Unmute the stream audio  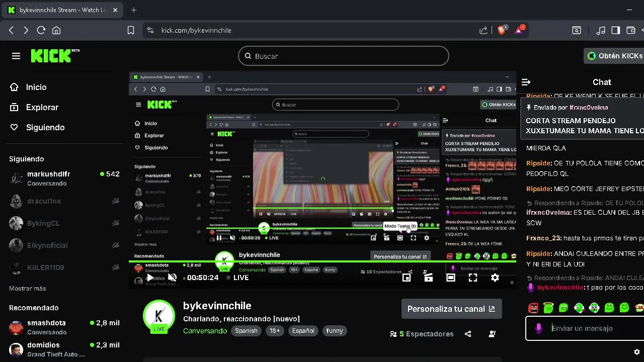(172, 278)
